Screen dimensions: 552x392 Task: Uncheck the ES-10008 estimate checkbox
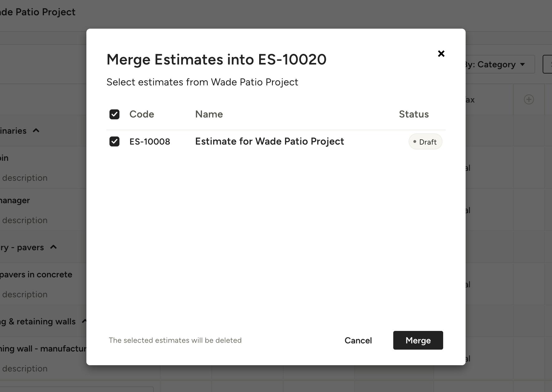[114, 141]
